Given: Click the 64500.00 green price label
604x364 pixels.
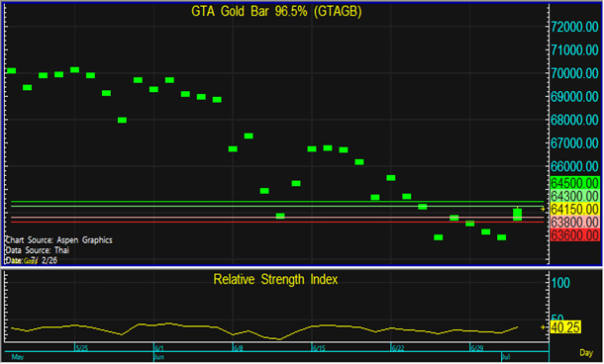Looking at the screenshot, I should [x=574, y=183].
